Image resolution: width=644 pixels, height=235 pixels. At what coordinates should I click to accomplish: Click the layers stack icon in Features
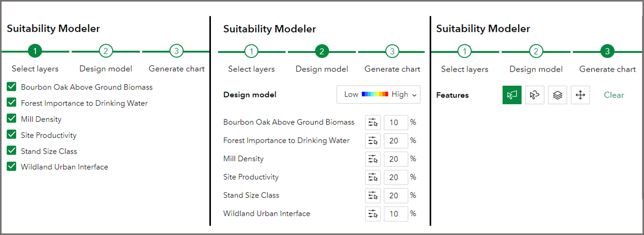tap(558, 95)
